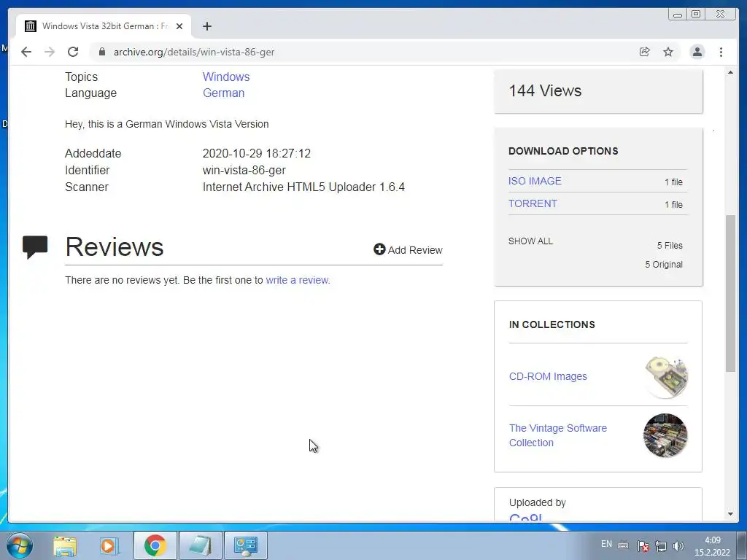Click the IN COLLECTIONS heading

click(551, 324)
